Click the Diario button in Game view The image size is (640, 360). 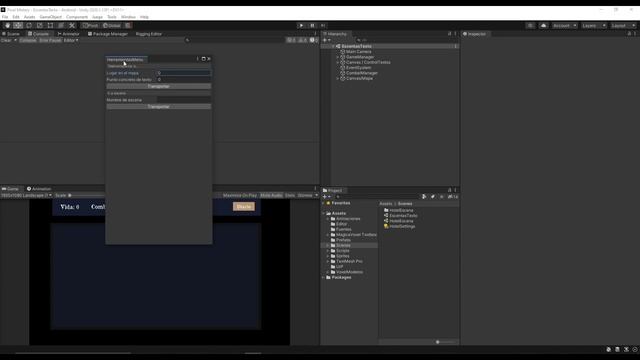[244, 207]
